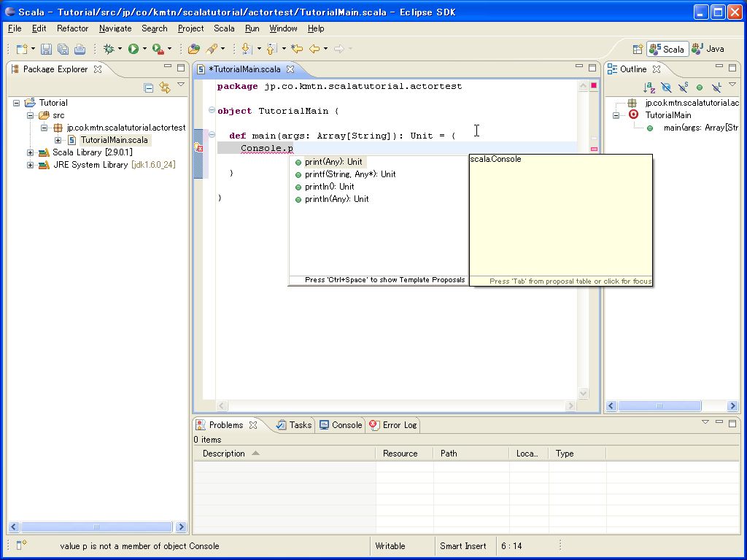Toggle Hide Non-Public Members green dot in Outline

coord(700,87)
